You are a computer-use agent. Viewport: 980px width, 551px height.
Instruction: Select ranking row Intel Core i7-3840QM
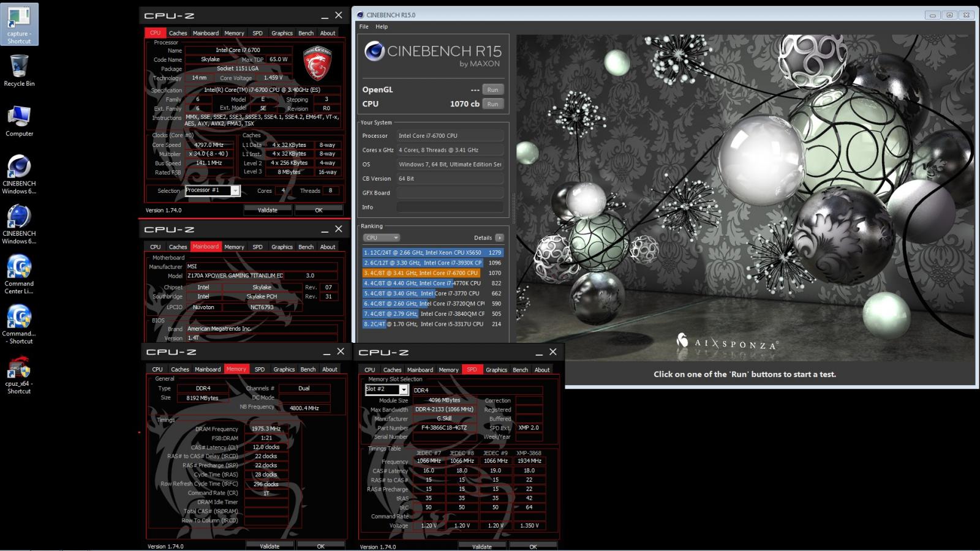pyautogui.click(x=432, y=314)
